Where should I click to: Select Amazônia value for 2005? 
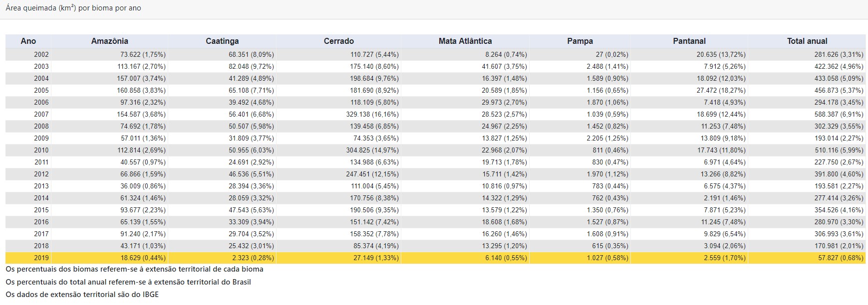pyautogui.click(x=143, y=90)
